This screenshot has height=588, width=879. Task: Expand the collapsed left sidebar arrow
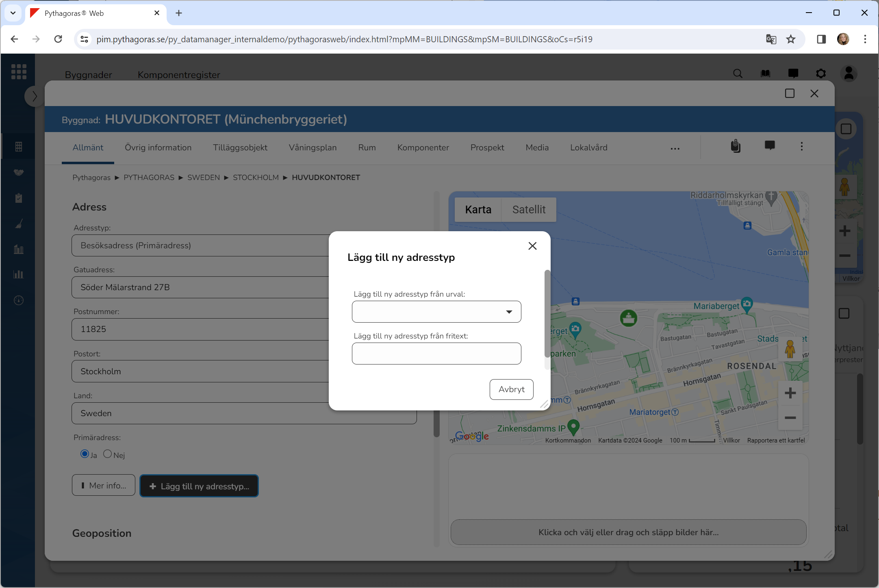pyautogui.click(x=34, y=97)
